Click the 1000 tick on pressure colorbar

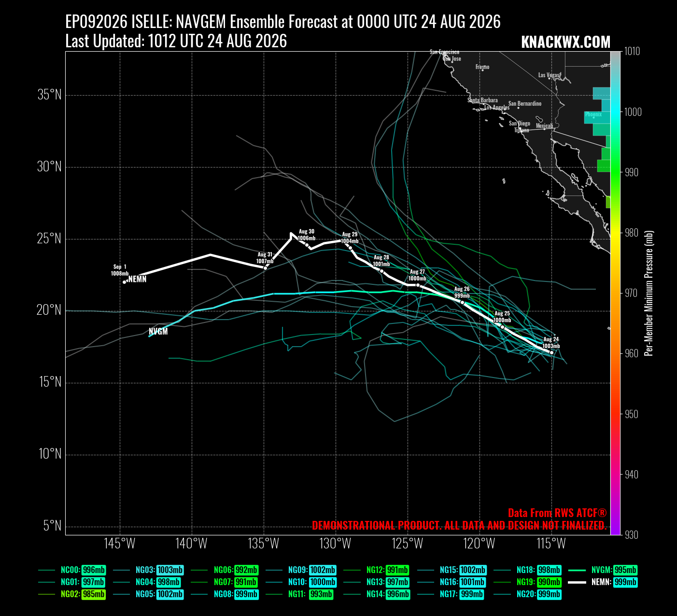point(633,112)
